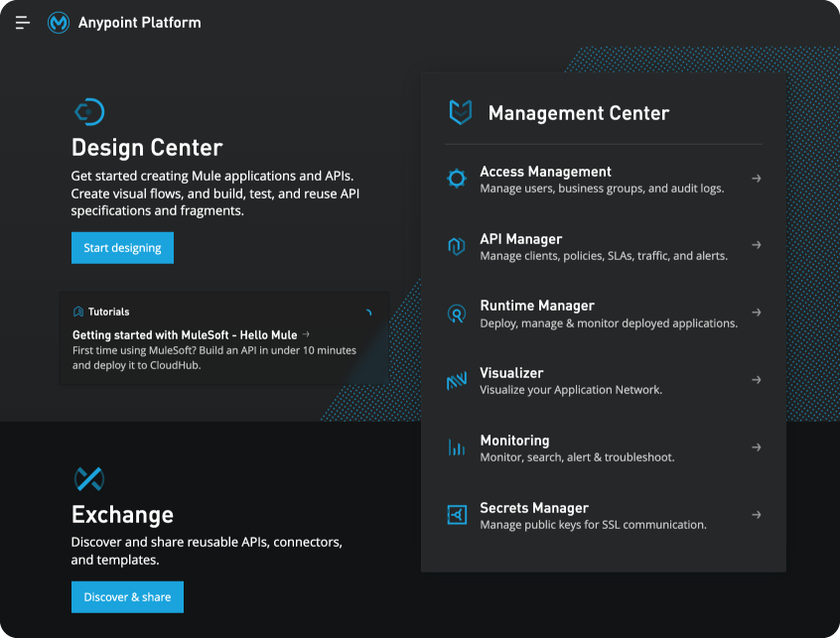
Task: Select the Design Center circular icon
Action: [87, 111]
